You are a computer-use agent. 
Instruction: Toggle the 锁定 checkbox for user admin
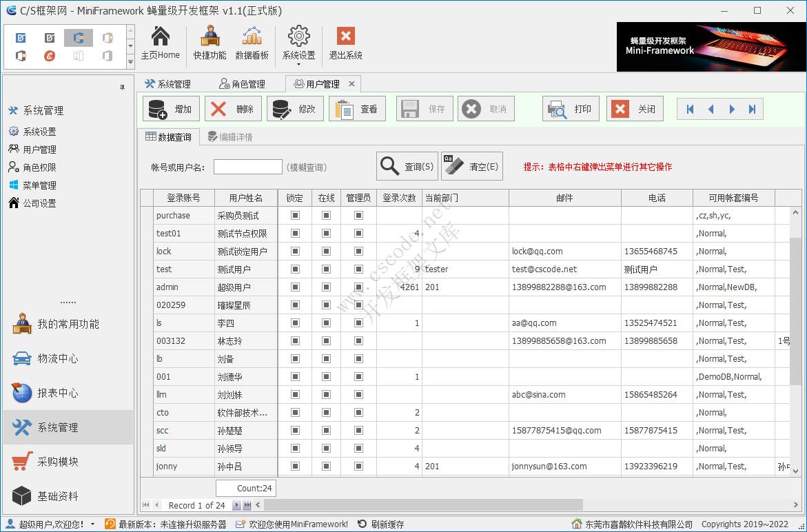[294, 287]
